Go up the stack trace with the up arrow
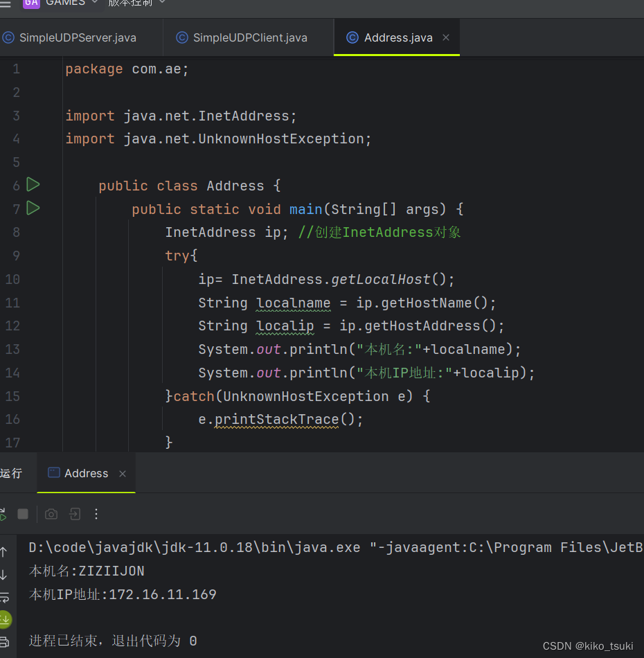The image size is (644, 658). (3, 552)
